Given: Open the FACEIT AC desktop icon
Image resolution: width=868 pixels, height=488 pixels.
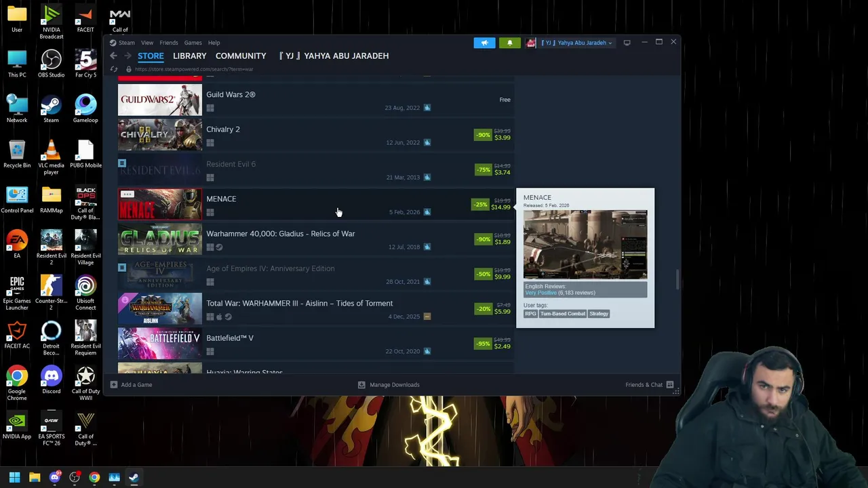Looking at the screenshot, I should 17,335.
